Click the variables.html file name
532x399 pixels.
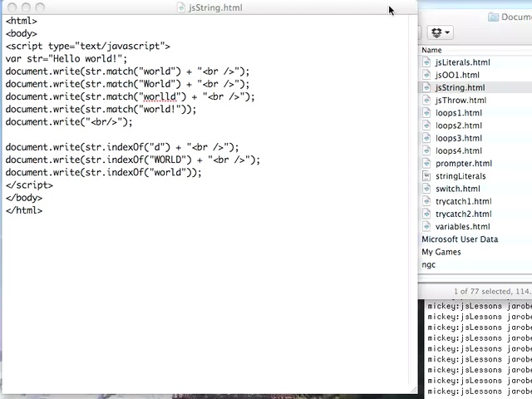pos(463,227)
